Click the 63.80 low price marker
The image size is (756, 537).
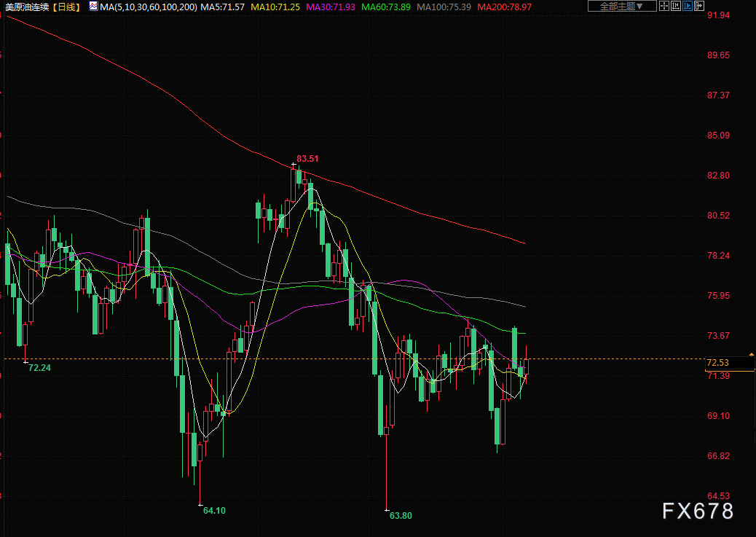coord(401,515)
